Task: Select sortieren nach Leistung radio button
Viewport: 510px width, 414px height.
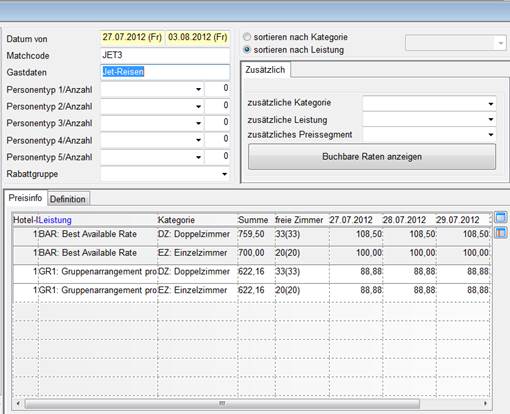Action: click(247, 50)
